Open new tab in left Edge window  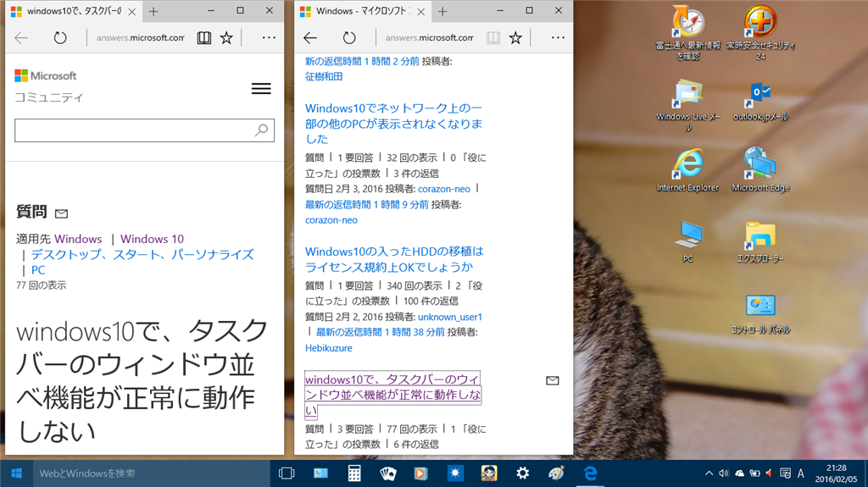coord(153,11)
